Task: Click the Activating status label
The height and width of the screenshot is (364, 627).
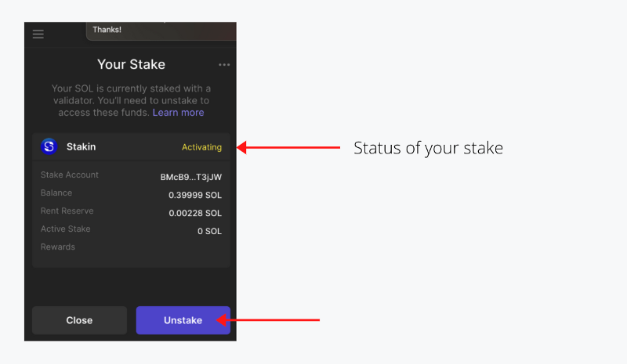Action: [201, 147]
